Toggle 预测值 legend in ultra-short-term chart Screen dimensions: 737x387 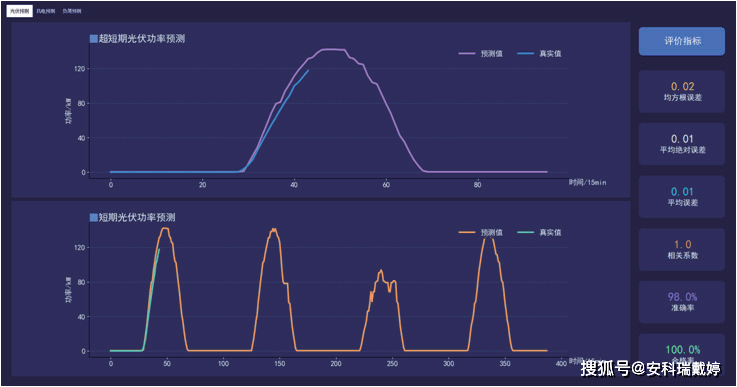click(481, 54)
